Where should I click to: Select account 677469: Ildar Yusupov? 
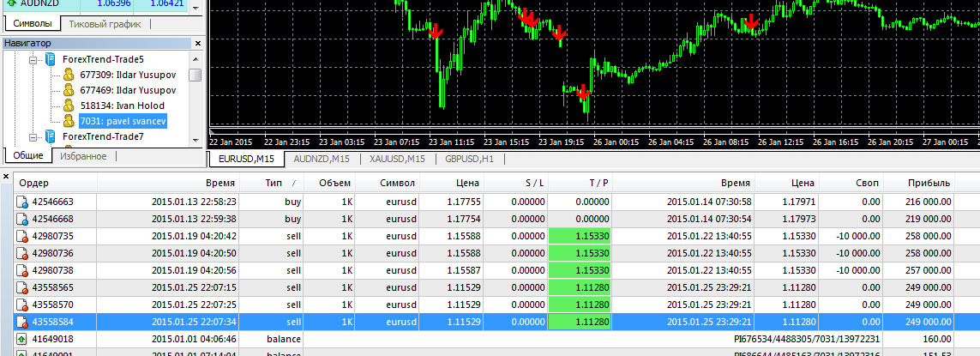[127, 90]
